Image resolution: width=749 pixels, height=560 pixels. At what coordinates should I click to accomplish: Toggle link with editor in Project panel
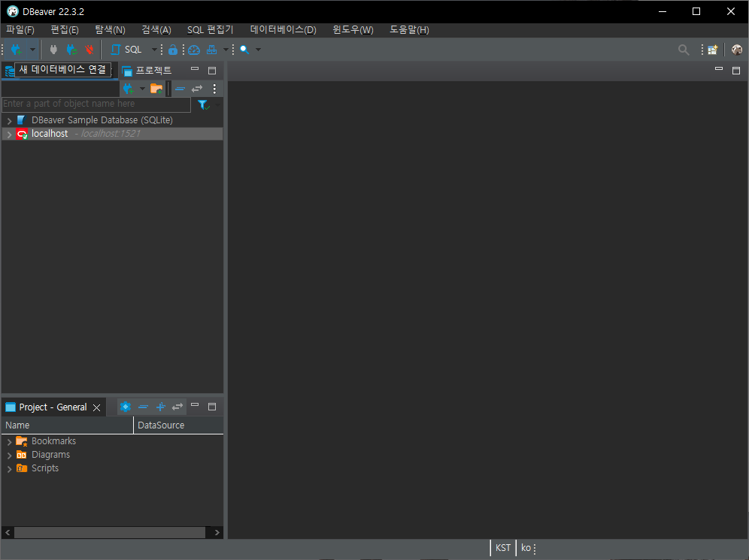tap(177, 407)
